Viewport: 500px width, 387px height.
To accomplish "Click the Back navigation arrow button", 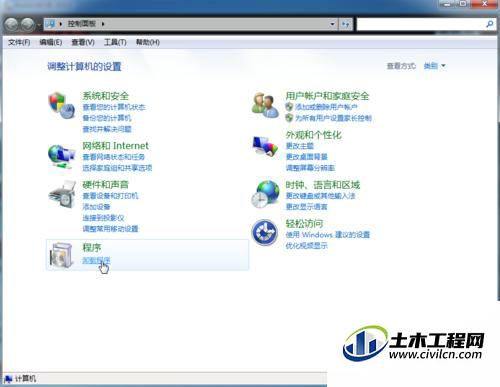I will (x=12, y=24).
